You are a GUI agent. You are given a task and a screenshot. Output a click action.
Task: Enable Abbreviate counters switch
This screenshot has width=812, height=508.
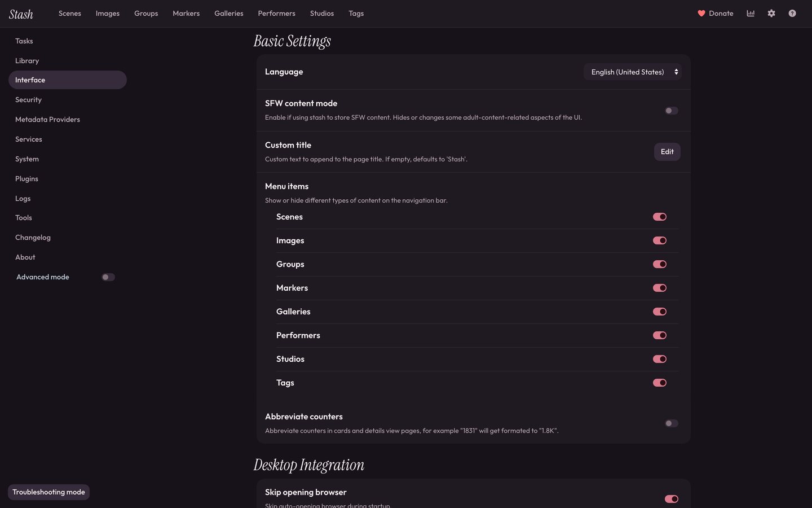pos(671,423)
